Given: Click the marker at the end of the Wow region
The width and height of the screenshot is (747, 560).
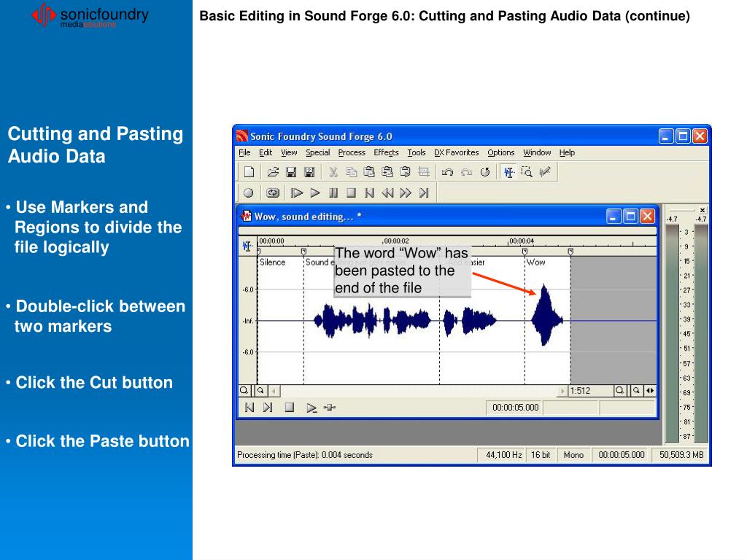Looking at the screenshot, I should pyautogui.click(x=570, y=251).
